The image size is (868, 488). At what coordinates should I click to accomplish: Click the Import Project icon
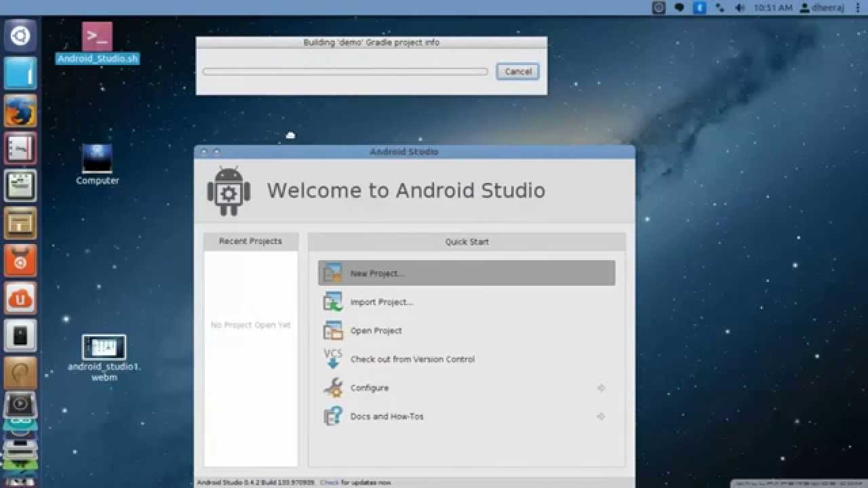click(x=333, y=302)
